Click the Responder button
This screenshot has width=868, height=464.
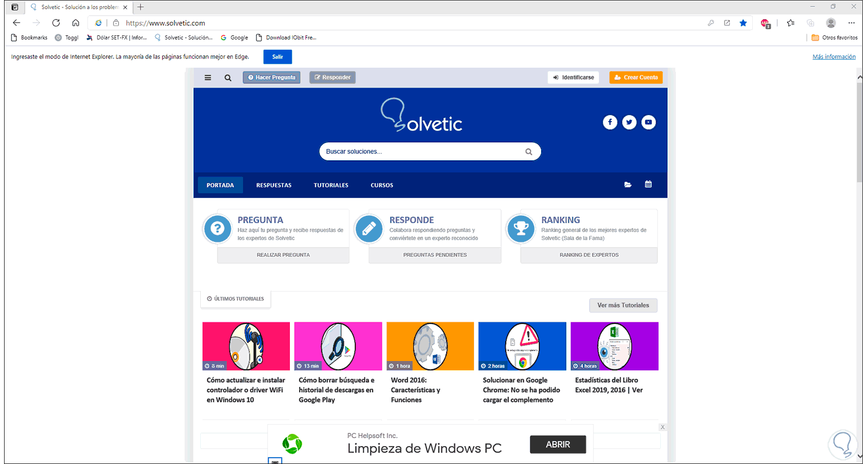click(333, 78)
